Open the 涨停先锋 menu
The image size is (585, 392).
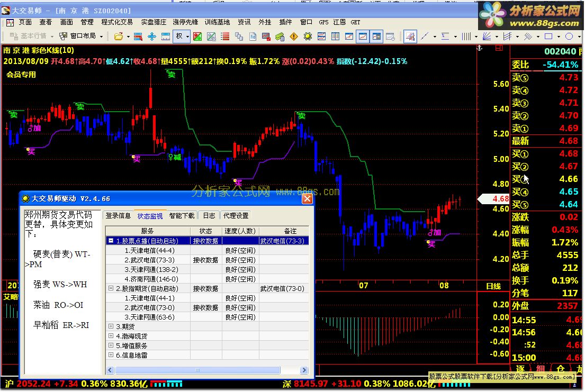(x=185, y=22)
